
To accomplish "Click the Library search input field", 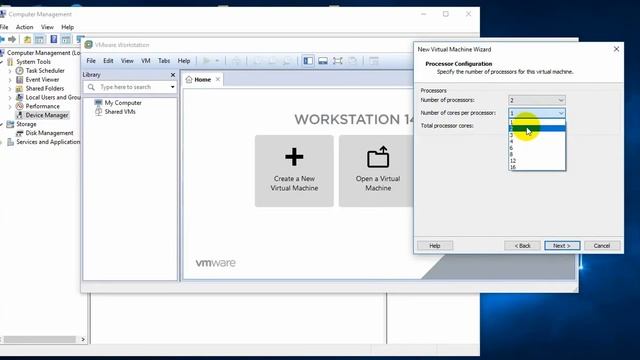I will tap(131, 87).
